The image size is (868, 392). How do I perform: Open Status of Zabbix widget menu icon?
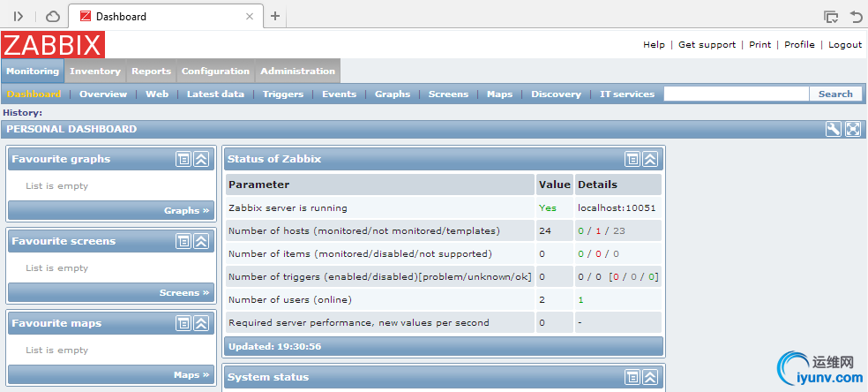tap(632, 160)
